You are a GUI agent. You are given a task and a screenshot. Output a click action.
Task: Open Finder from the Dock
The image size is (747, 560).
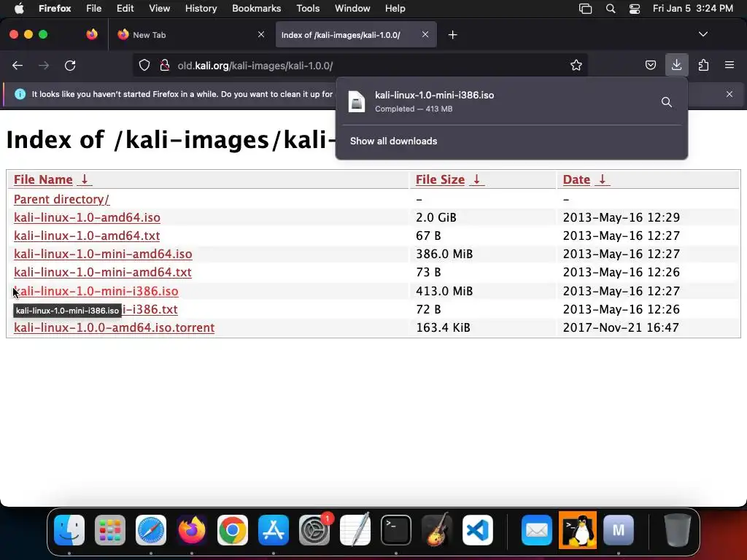69,530
